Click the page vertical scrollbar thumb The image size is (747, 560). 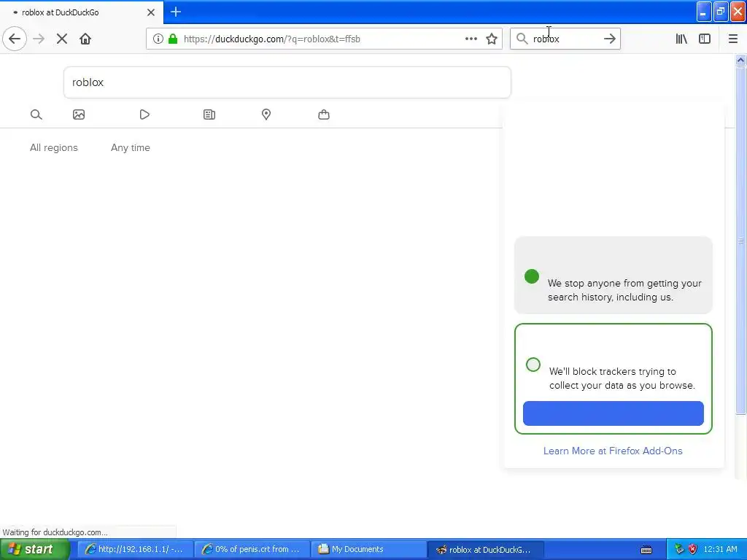[x=740, y=241]
